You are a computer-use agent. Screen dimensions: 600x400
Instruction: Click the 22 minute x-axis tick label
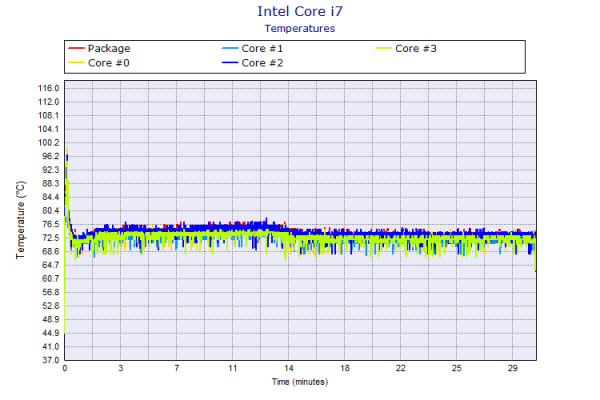(x=401, y=368)
